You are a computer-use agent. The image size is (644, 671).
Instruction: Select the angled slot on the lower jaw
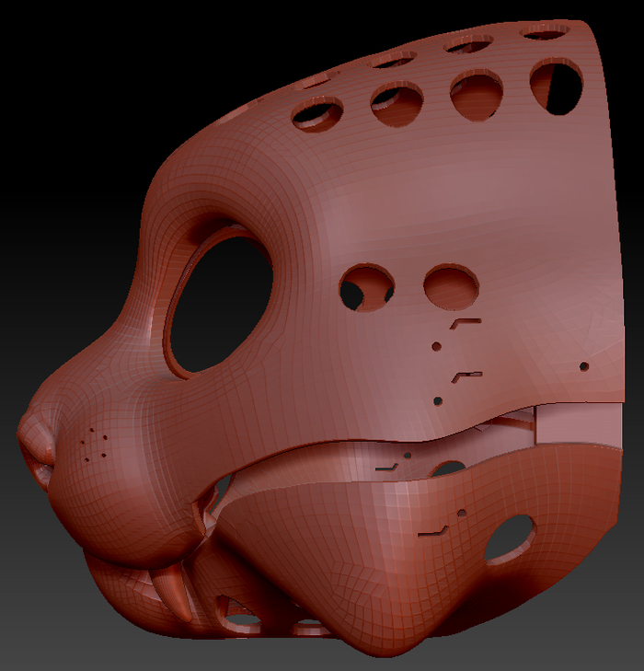tap(432, 531)
